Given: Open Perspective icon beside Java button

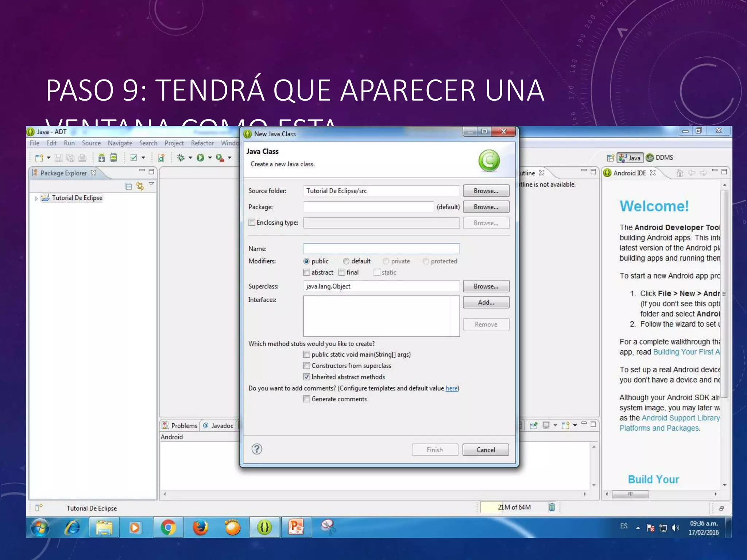Looking at the screenshot, I should click(610, 158).
